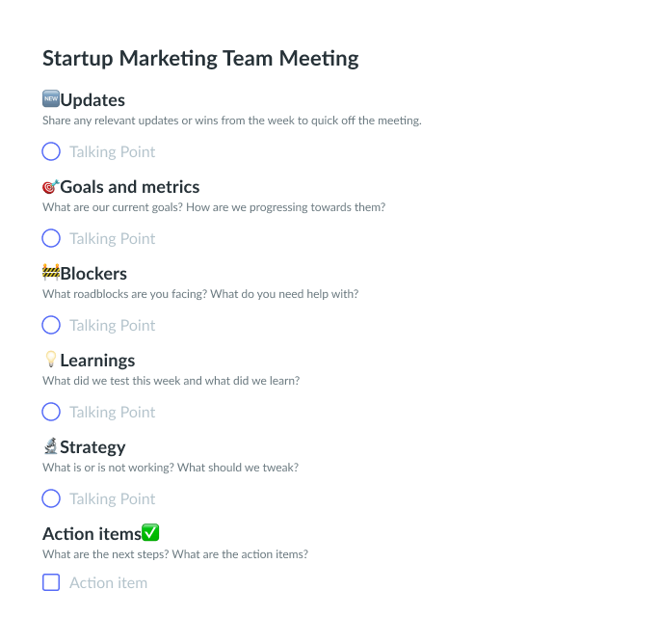Toggle the Blockers talking point circle
The height and width of the screenshot is (644, 659).
(x=51, y=325)
